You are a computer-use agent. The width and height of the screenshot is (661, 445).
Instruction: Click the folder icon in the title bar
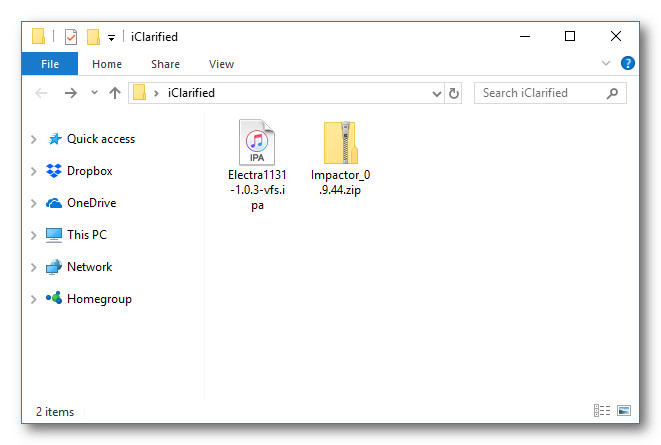(38, 36)
